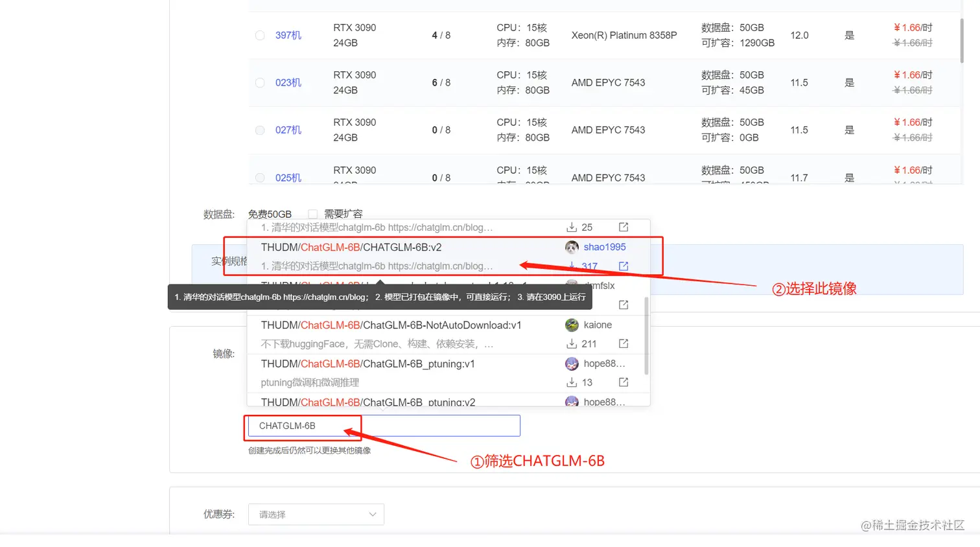This screenshot has width=980, height=547.
Task: Click the image filter field containing CHATGLM-6B
Action: [384, 426]
